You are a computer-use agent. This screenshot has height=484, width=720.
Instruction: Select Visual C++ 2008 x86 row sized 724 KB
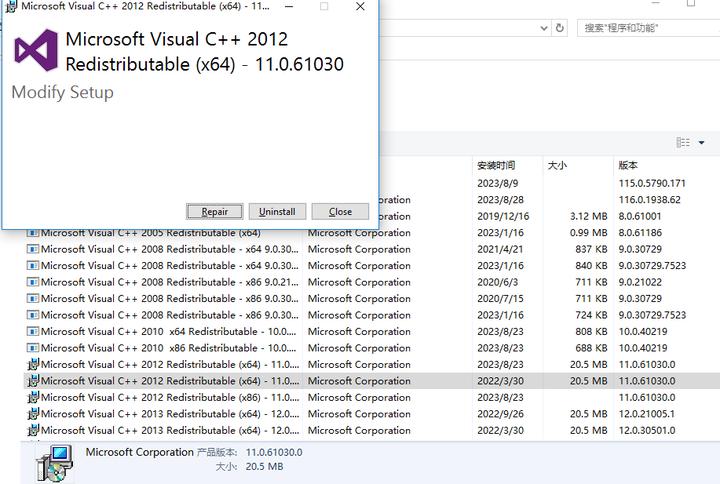tap(372, 315)
